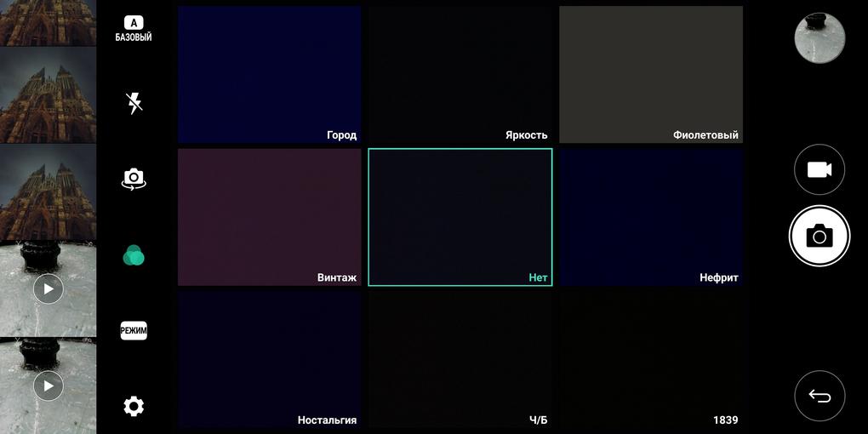The width and height of the screenshot is (868, 434).
Task: Apply the Нефрит filter
Action: (x=651, y=217)
